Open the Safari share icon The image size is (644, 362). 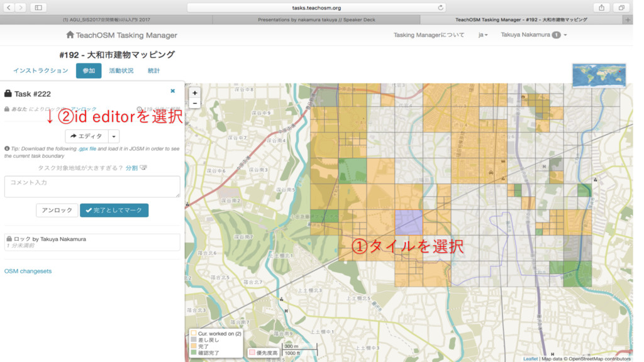pyautogui.click(x=602, y=8)
